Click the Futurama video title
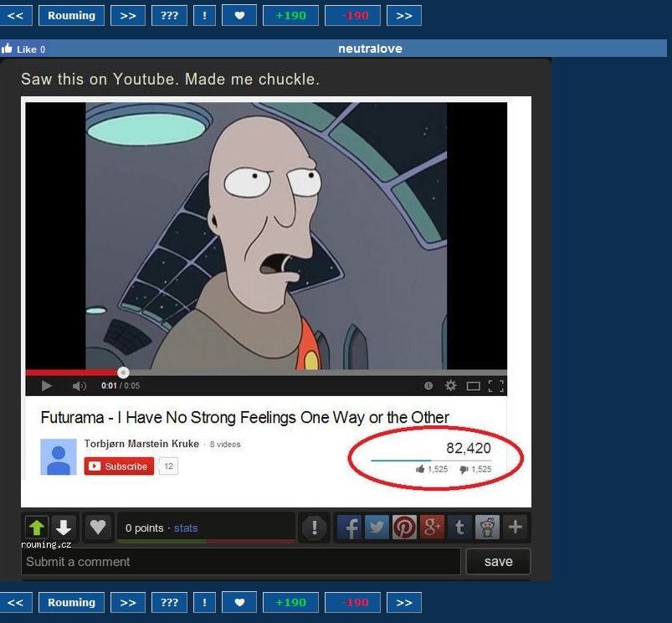The height and width of the screenshot is (623, 672). (x=244, y=417)
